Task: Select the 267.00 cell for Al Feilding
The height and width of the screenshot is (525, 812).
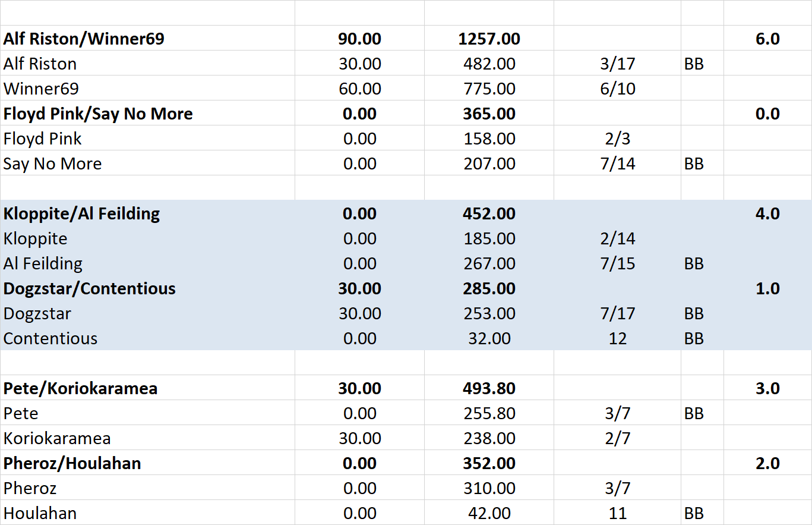Action: point(489,263)
